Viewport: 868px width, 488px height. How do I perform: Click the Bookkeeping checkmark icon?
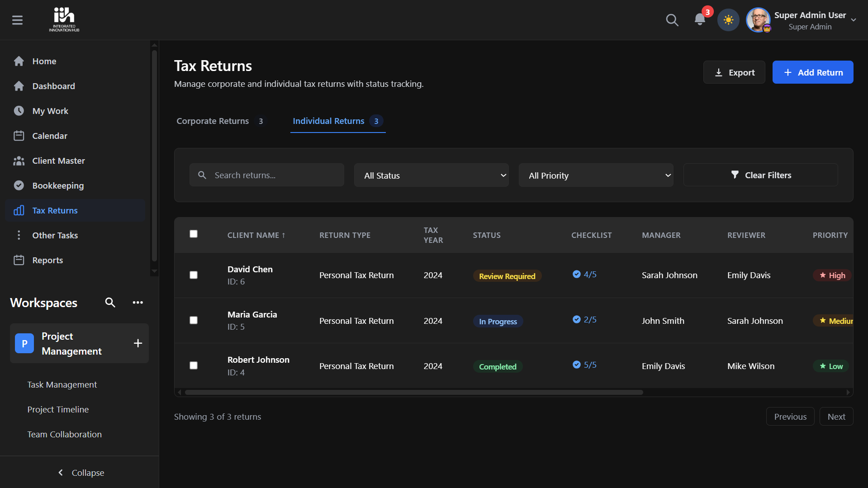[19, 185]
